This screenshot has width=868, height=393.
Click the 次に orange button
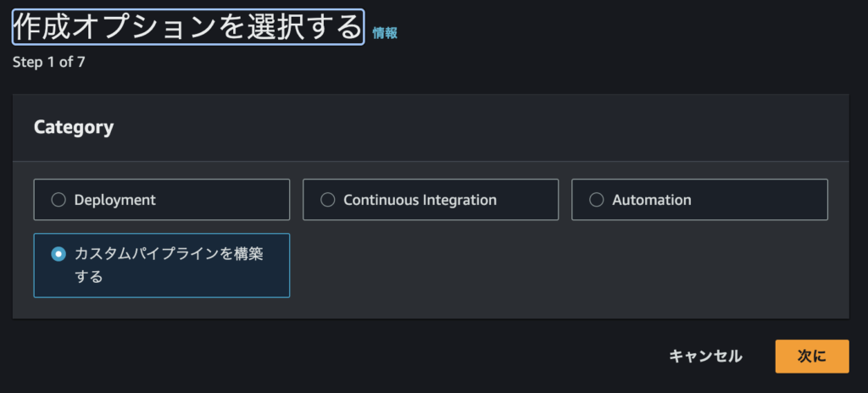[x=811, y=357]
